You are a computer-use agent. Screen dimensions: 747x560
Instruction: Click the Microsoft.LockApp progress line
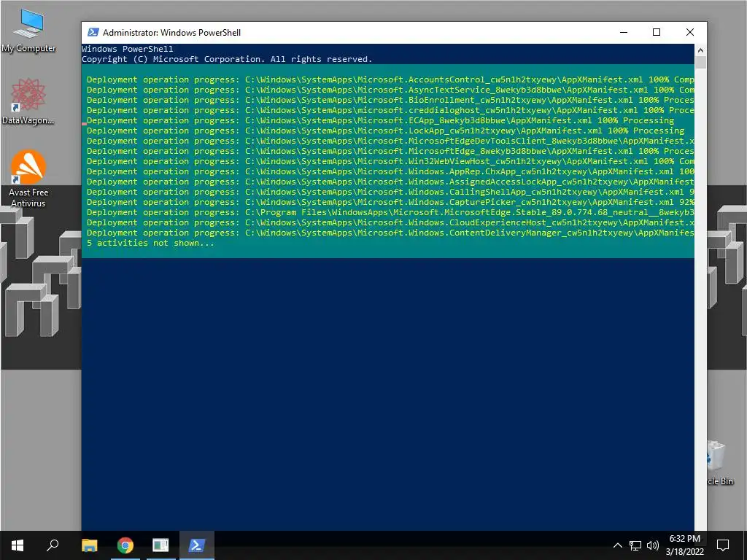tap(385, 131)
